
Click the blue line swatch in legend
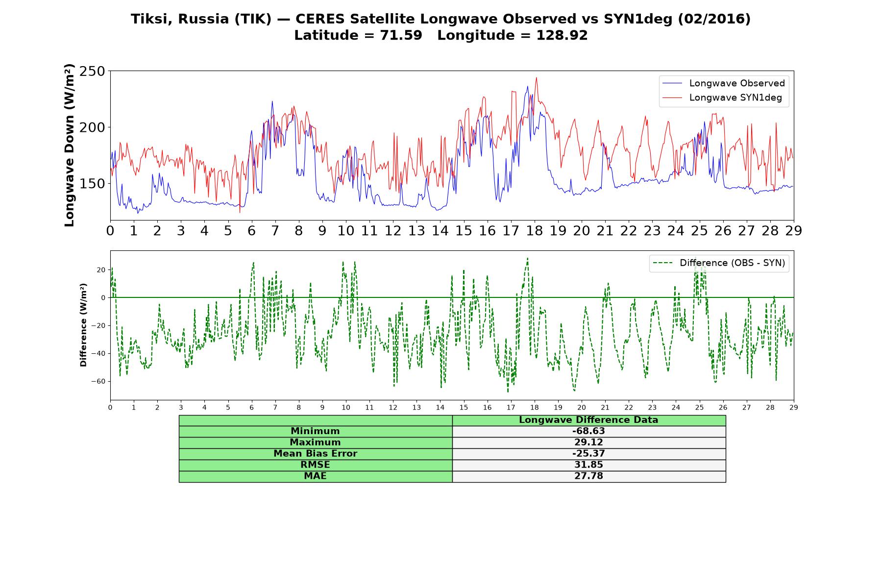(672, 83)
